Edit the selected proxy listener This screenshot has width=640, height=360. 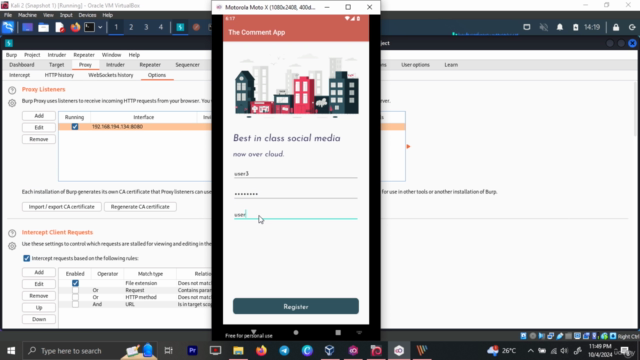pyautogui.click(x=39, y=127)
